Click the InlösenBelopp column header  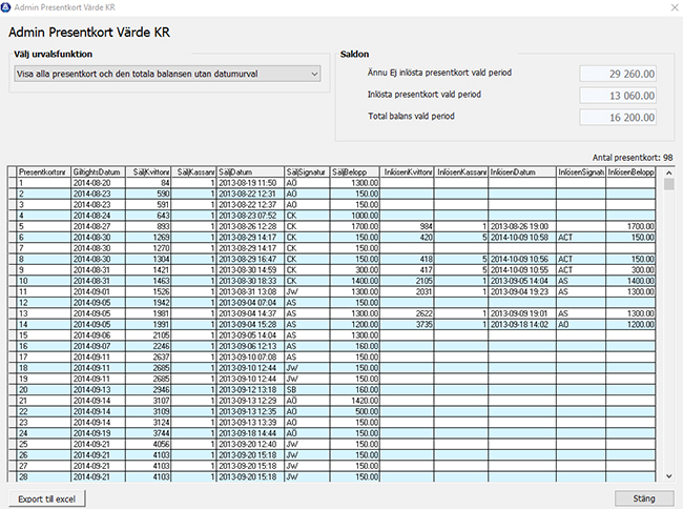pyautogui.click(x=631, y=172)
